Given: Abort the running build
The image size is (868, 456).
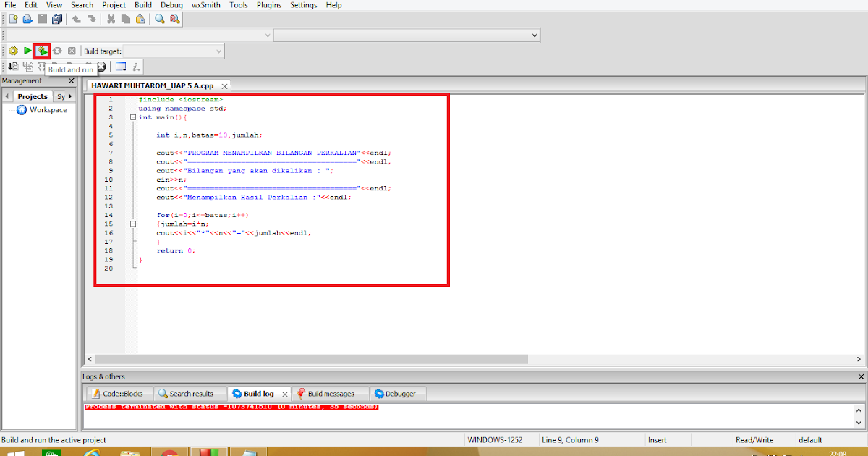Looking at the screenshot, I should (x=71, y=51).
